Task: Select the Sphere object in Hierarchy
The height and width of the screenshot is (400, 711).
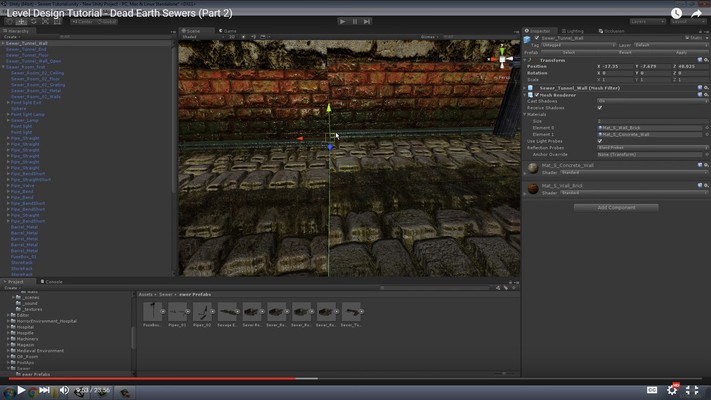Action: [19, 108]
